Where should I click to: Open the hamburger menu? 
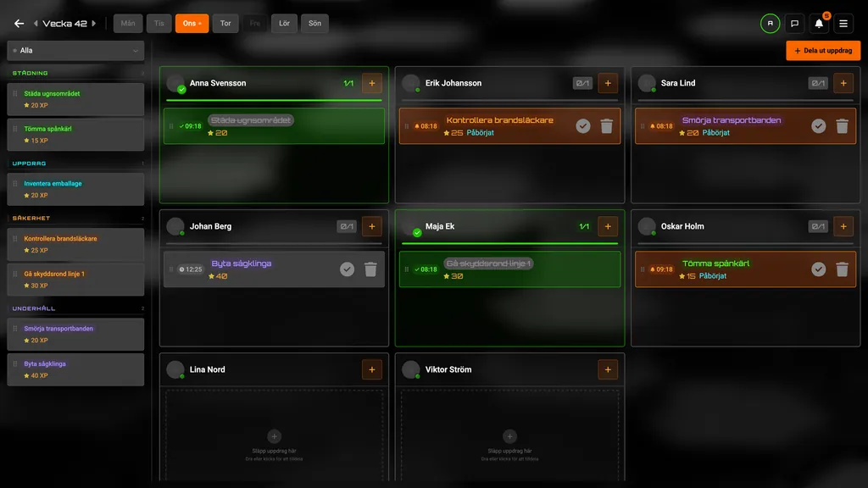coord(843,23)
